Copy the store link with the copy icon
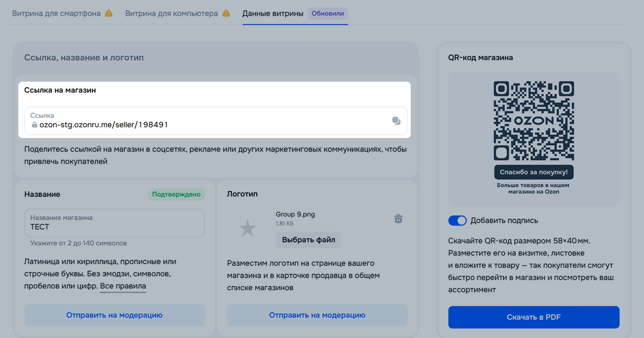The width and height of the screenshot is (644, 338). [396, 121]
